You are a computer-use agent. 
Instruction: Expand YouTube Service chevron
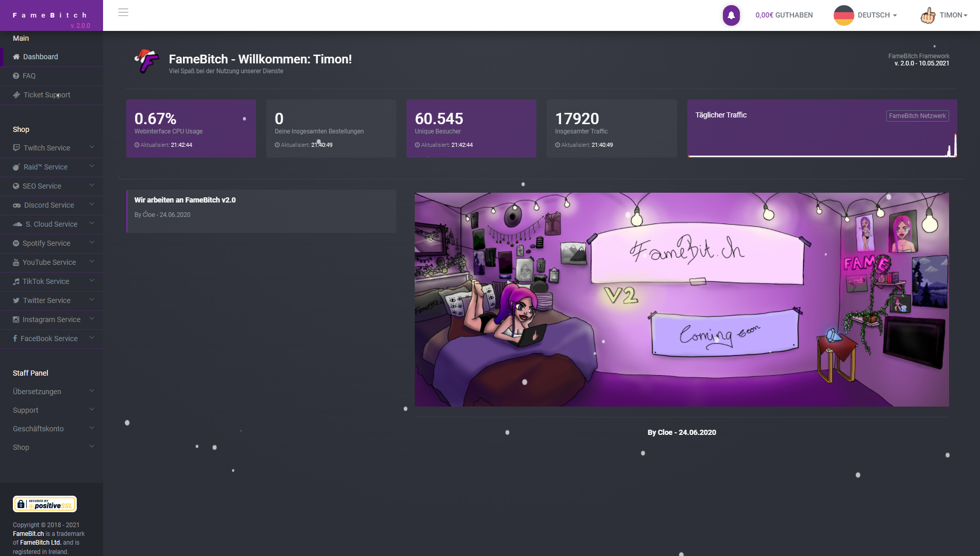pos(92,262)
